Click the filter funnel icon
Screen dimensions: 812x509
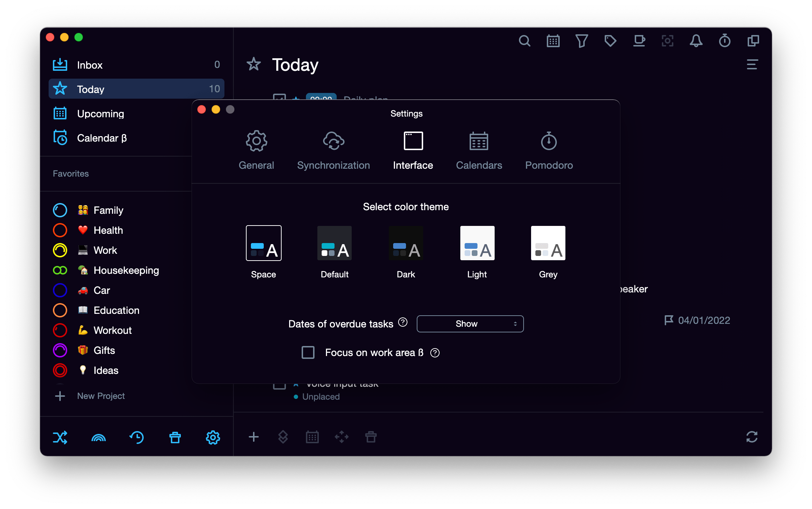581,41
